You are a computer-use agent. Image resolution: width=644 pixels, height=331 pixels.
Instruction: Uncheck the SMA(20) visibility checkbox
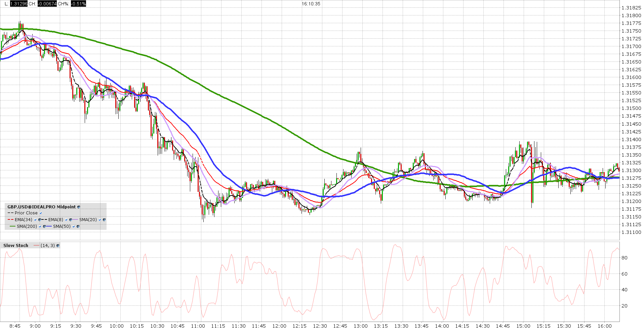[x=100, y=220]
